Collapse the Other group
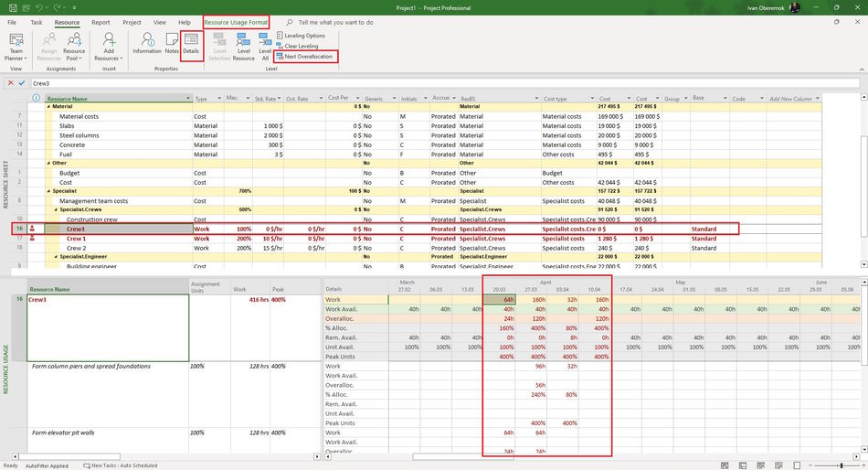Screen dimensions: 868x470 click(x=48, y=163)
